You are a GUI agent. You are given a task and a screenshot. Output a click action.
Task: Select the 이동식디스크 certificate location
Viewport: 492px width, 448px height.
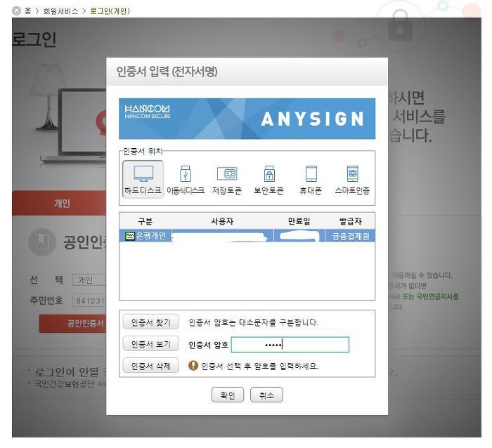point(186,179)
